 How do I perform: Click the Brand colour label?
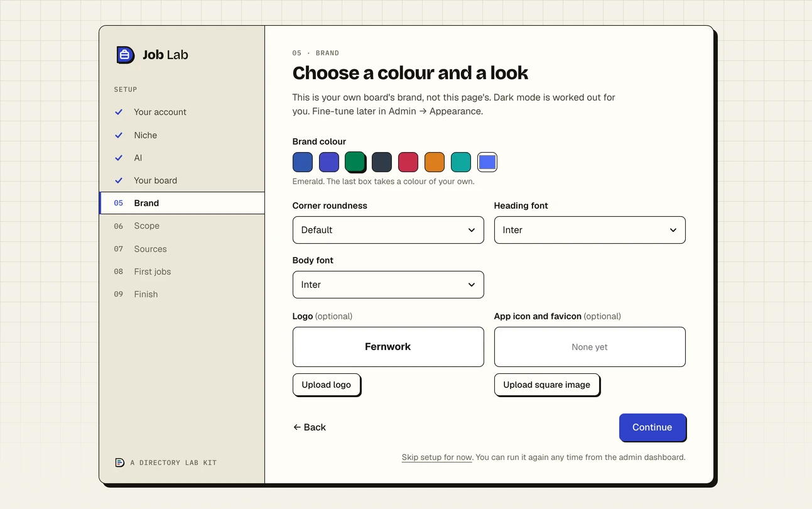pyautogui.click(x=319, y=141)
